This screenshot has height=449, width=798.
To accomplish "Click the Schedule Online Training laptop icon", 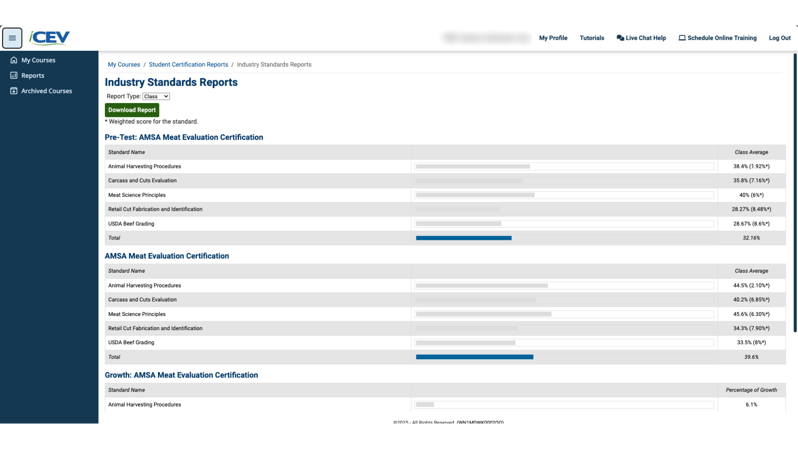I will pyautogui.click(x=682, y=38).
